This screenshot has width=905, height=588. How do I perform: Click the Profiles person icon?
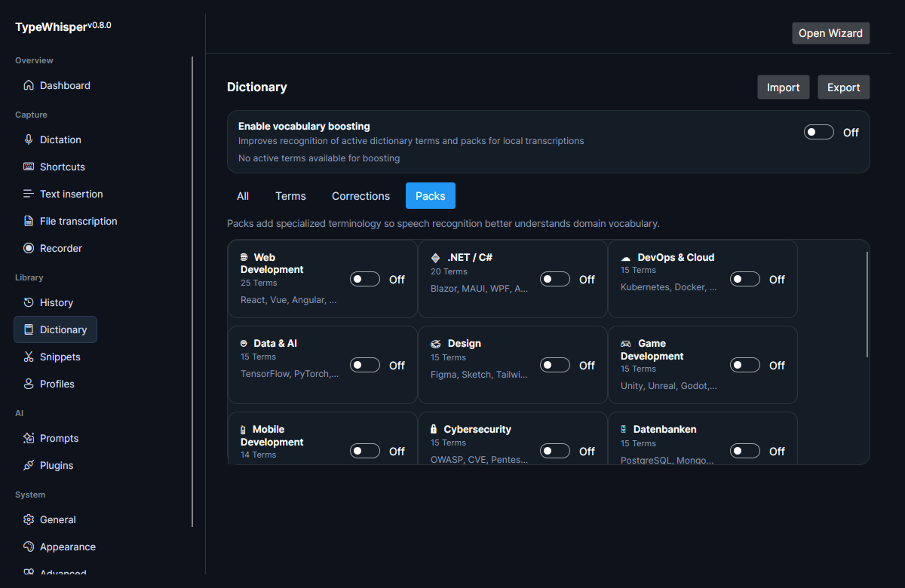coord(29,384)
